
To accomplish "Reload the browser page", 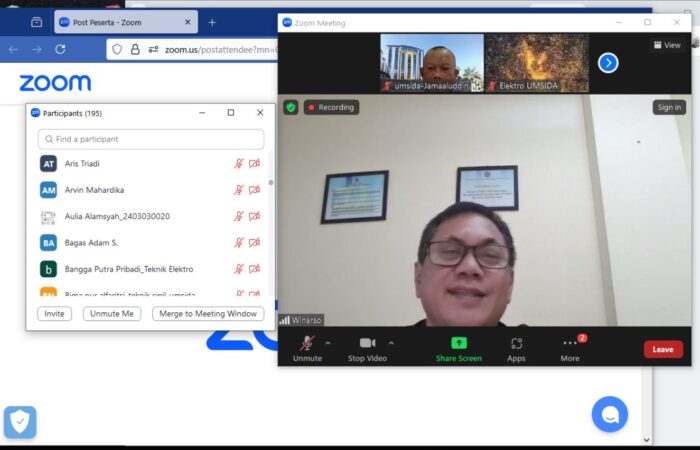I will (60, 49).
